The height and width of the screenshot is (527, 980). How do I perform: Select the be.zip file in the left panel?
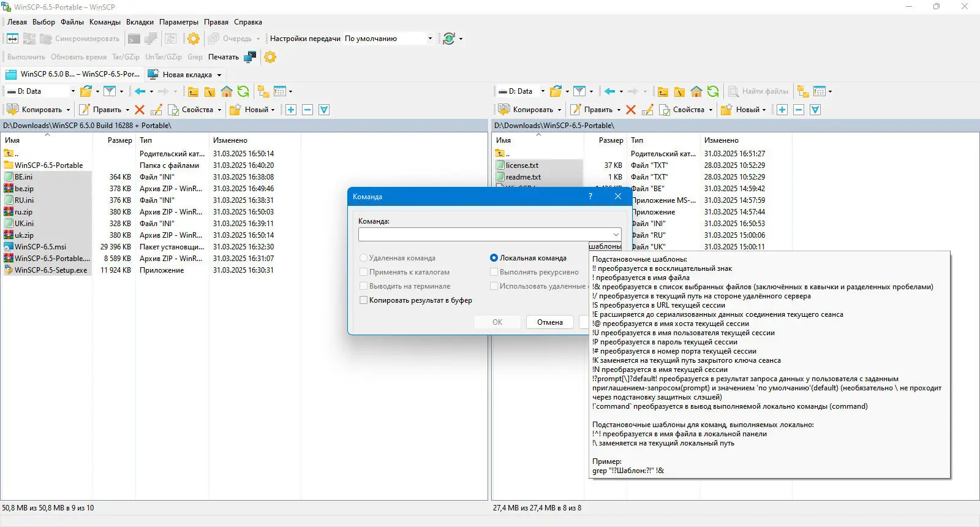point(24,189)
